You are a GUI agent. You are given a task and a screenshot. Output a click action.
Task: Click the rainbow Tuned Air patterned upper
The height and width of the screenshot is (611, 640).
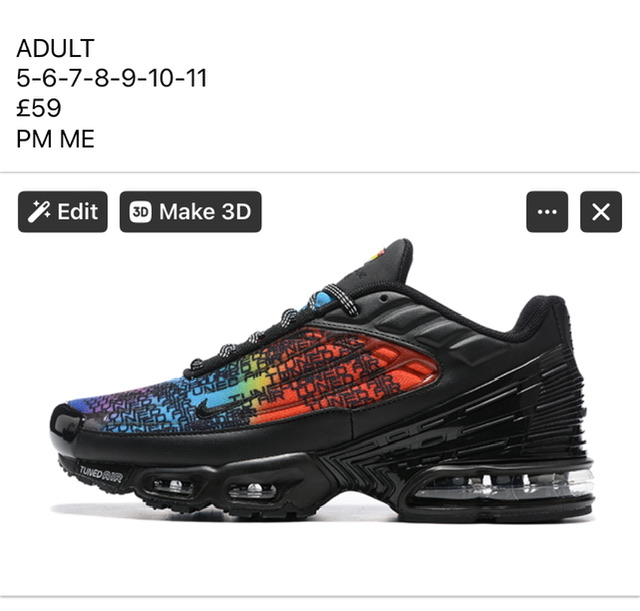[253, 380]
